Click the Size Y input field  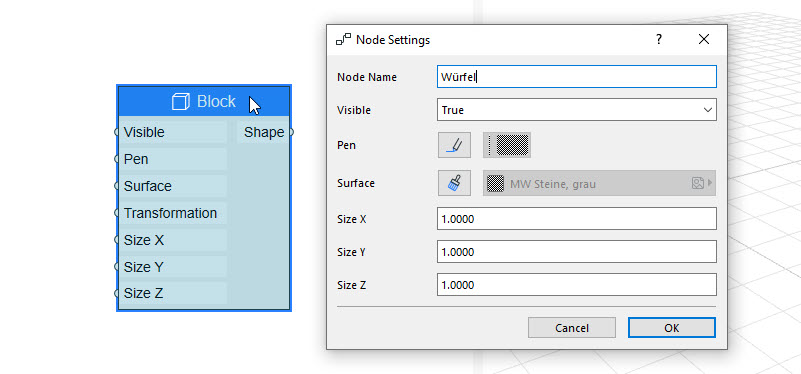coord(577,252)
